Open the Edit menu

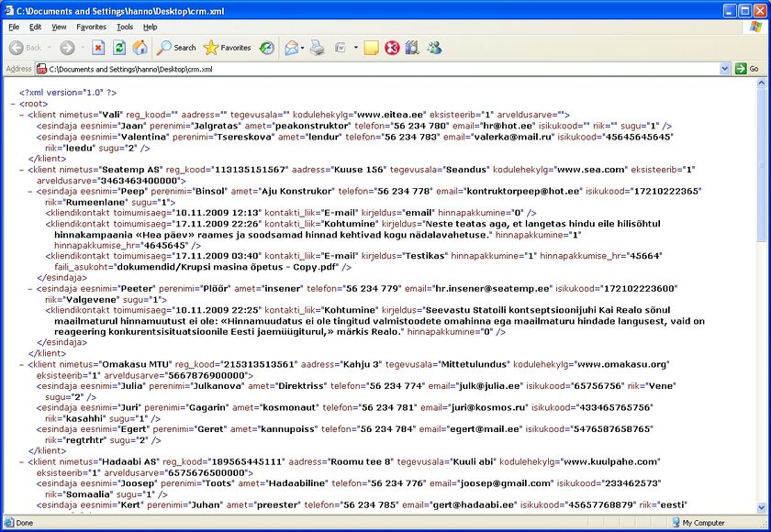[x=35, y=27]
